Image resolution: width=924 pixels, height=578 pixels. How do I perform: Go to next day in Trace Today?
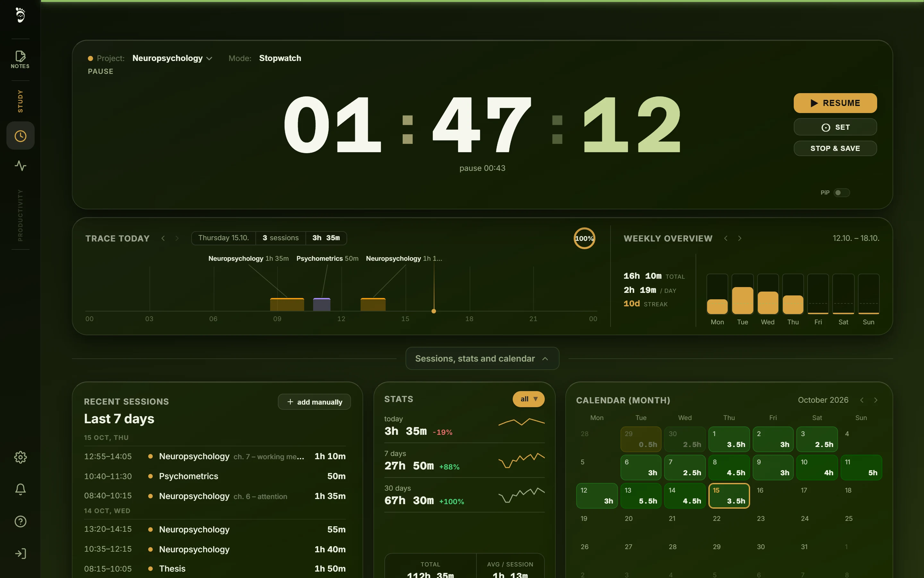(x=177, y=238)
